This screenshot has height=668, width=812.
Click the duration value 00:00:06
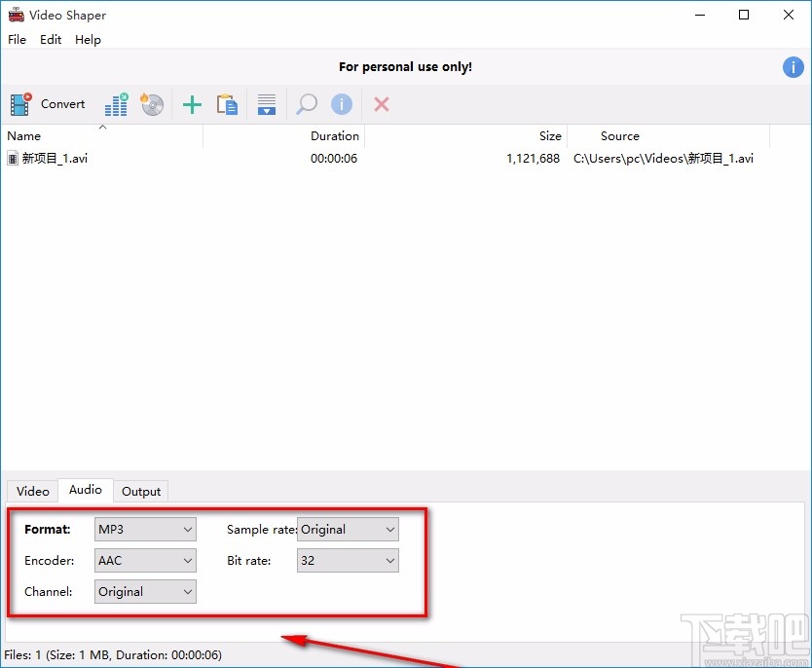[x=334, y=159]
